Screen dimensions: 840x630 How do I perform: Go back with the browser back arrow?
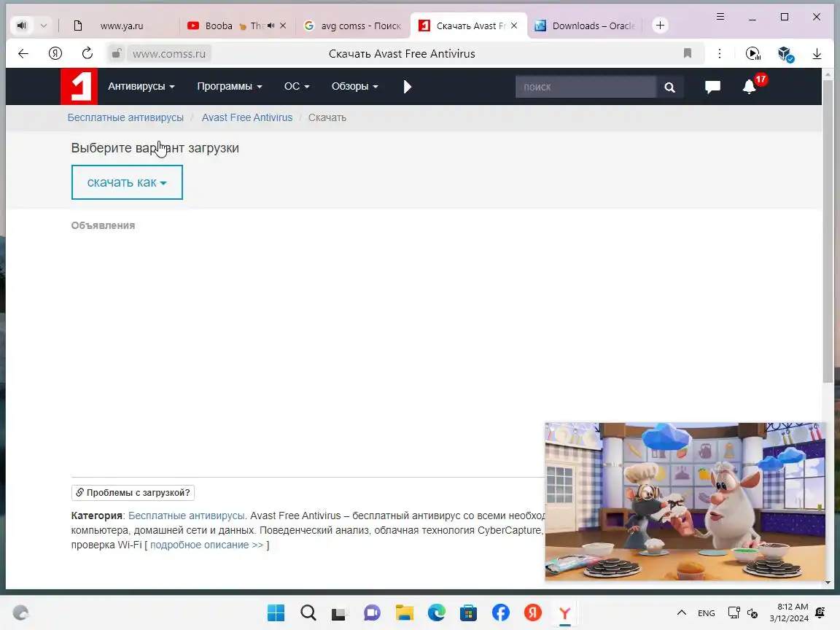[23, 53]
